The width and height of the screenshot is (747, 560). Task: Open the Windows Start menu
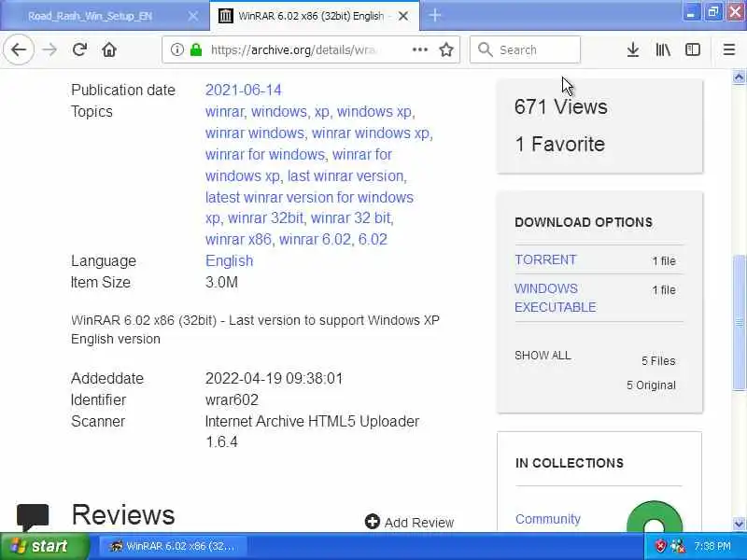click(x=44, y=546)
